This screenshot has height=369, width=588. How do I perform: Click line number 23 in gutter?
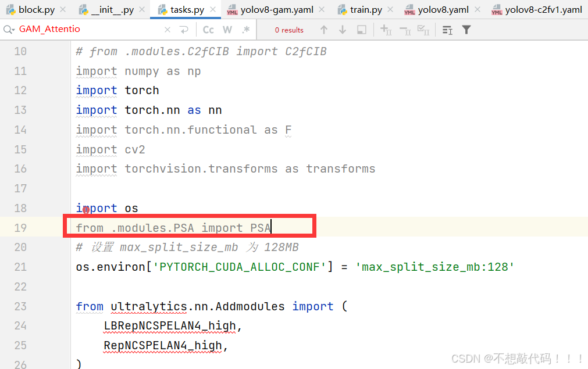pos(20,306)
